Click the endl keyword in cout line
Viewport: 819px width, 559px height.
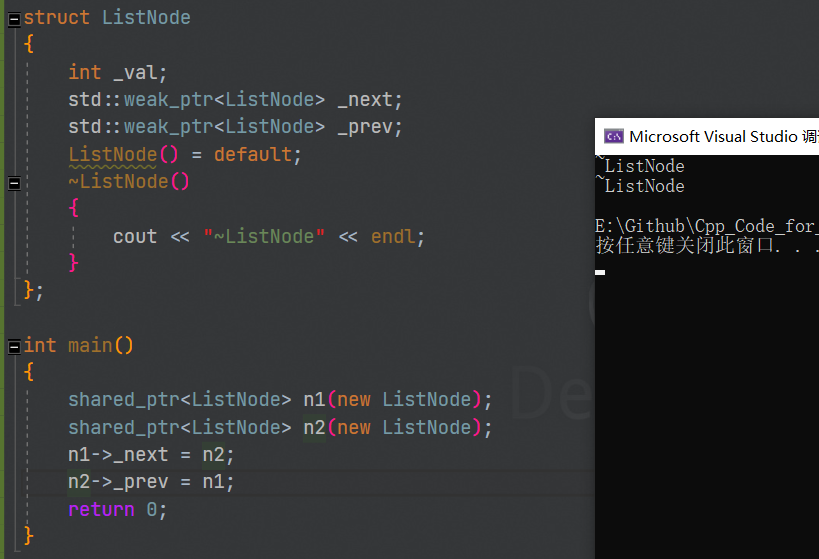(x=393, y=237)
